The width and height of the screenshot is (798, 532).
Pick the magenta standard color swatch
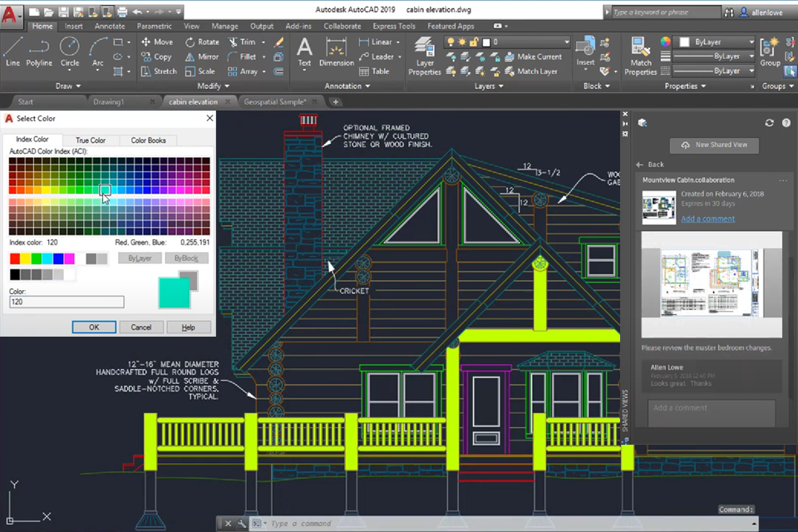69,259
